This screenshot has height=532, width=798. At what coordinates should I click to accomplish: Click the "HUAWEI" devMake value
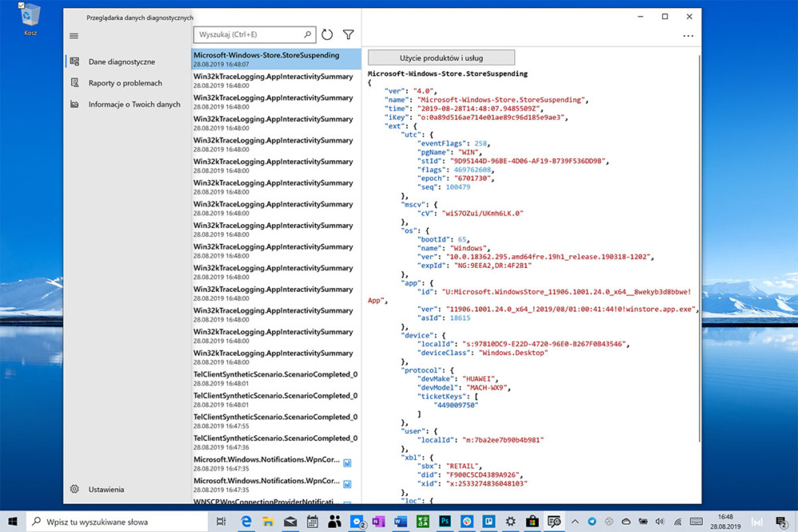(x=479, y=379)
